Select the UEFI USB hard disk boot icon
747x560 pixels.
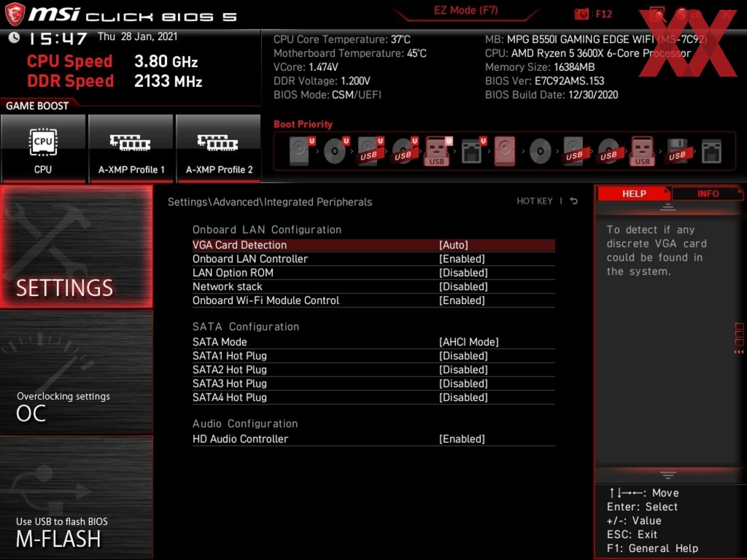(x=370, y=151)
